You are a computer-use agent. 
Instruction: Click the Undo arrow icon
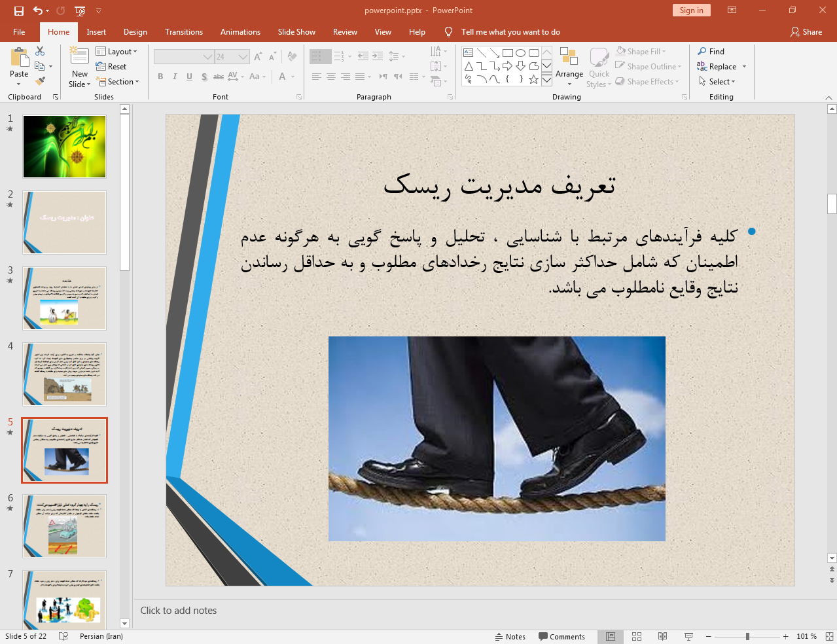click(38, 10)
